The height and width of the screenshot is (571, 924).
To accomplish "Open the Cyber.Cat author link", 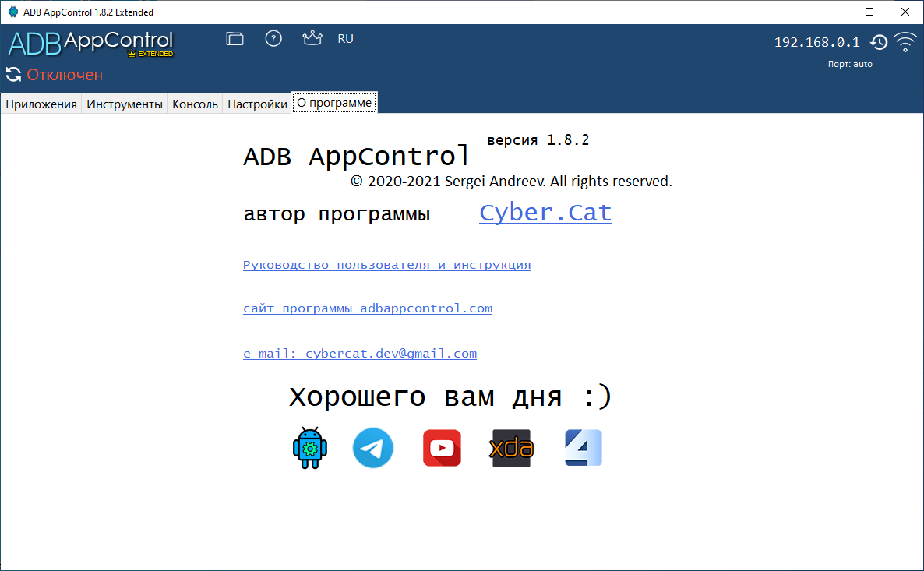I will tap(545, 212).
